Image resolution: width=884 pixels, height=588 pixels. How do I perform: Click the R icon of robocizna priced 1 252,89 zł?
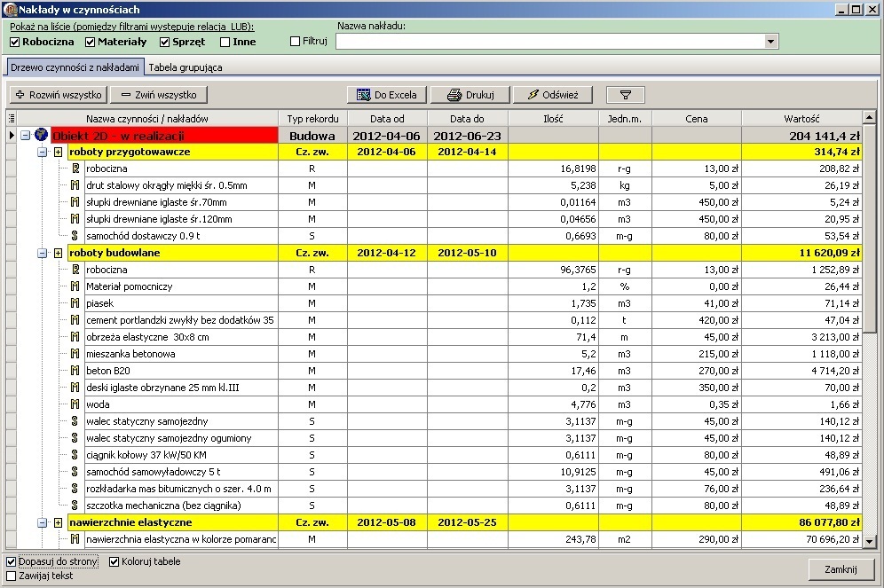click(75, 270)
